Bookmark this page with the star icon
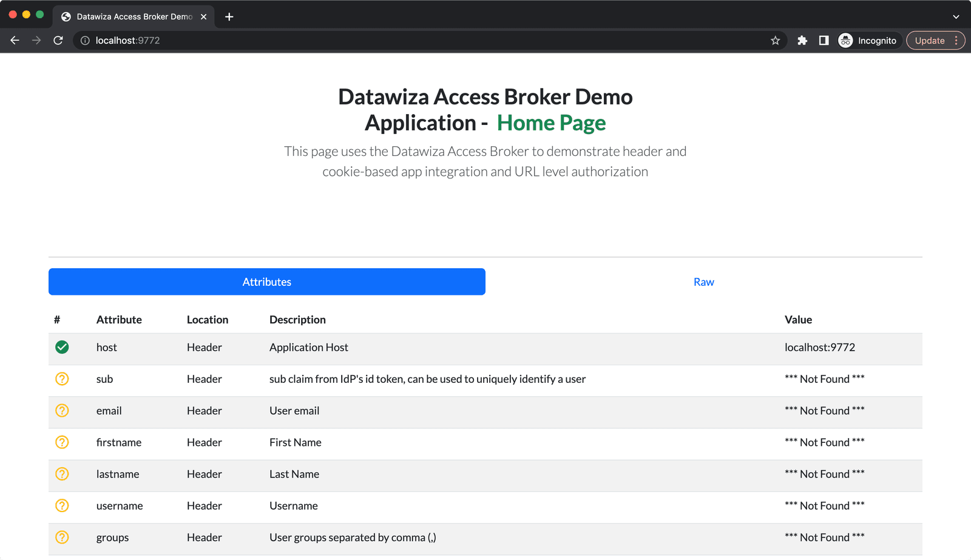971x560 pixels. pyautogui.click(x=775, y=41)
